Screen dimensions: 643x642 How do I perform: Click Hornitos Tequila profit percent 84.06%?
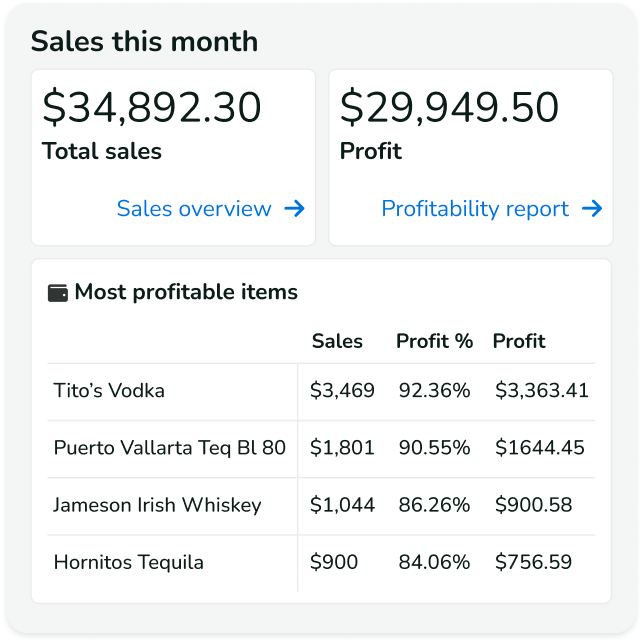pyautogui.click(x=434, y=562)
